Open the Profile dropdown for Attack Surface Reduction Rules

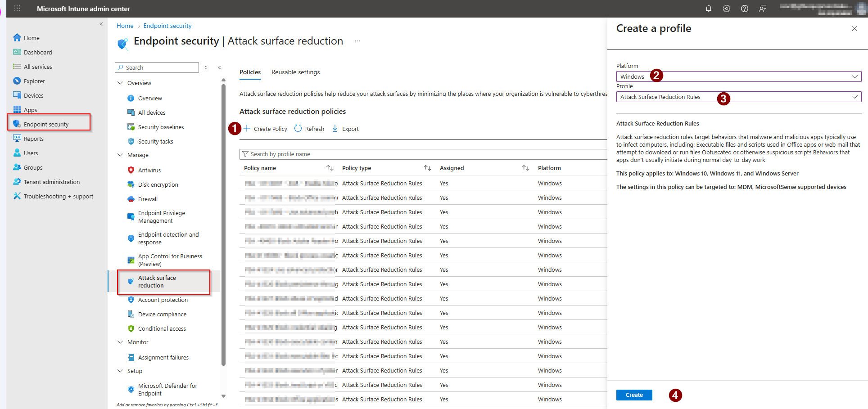click(739, 97)
